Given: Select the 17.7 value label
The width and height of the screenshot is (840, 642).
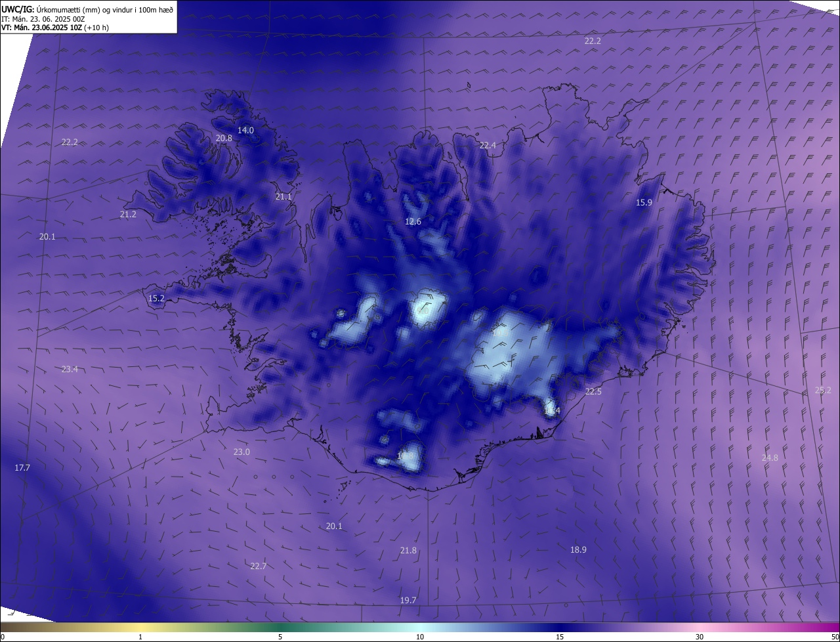Looking at the screenshot, I should pos(22,467).
